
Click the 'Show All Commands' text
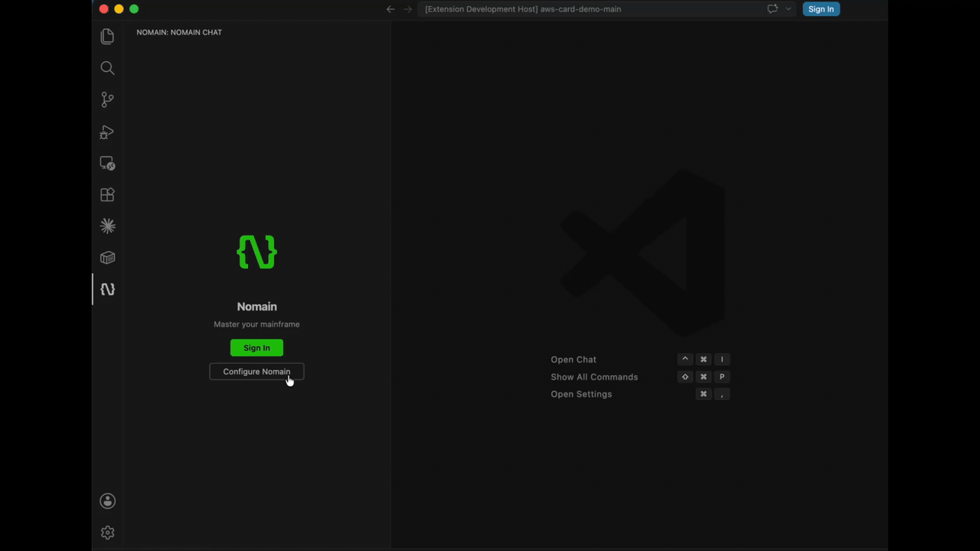(594, 377)
